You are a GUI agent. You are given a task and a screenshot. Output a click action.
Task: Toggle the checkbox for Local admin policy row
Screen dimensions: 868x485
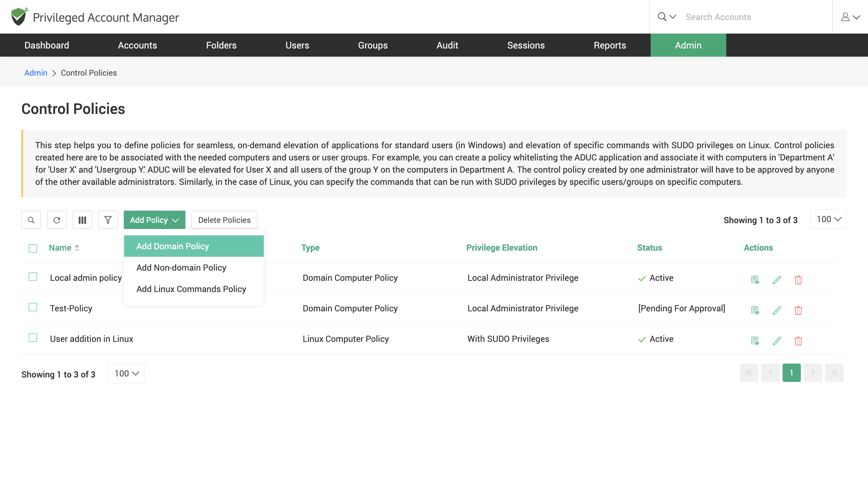click(33, 277)
